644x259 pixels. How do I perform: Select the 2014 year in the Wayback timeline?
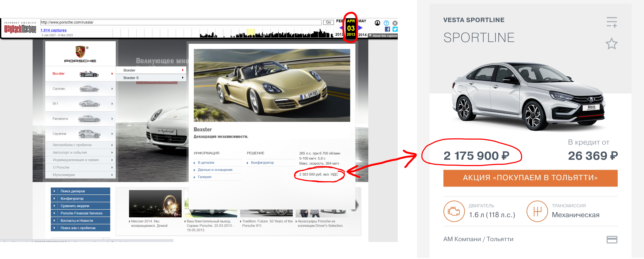[x=362, y=35]
